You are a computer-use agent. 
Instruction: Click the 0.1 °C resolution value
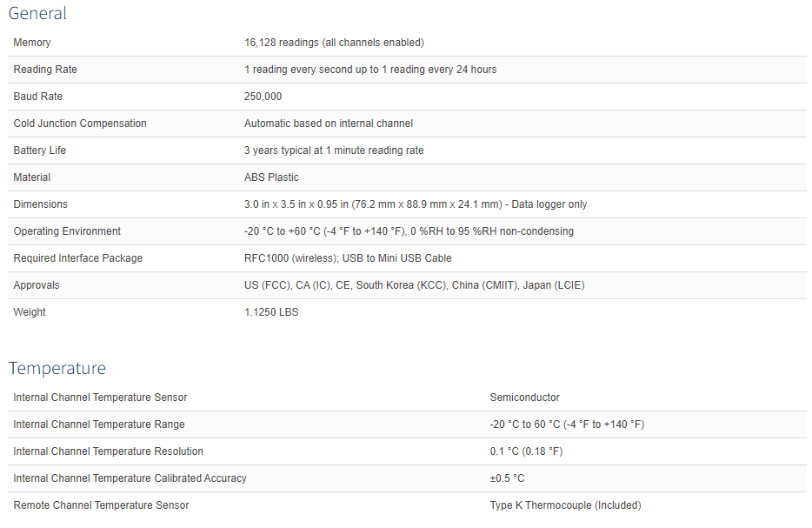click(526, 451)
